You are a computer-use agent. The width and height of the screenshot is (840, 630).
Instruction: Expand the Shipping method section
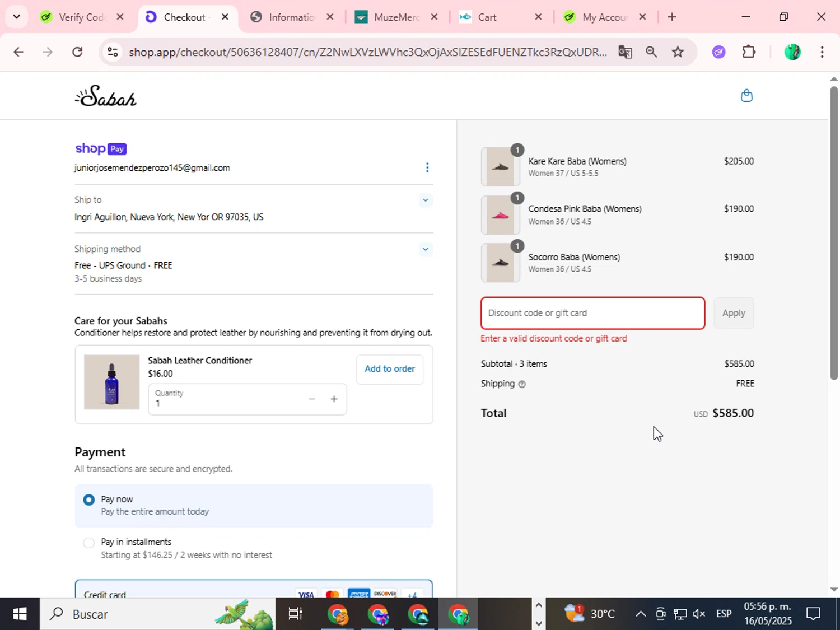tap(426, 249)
